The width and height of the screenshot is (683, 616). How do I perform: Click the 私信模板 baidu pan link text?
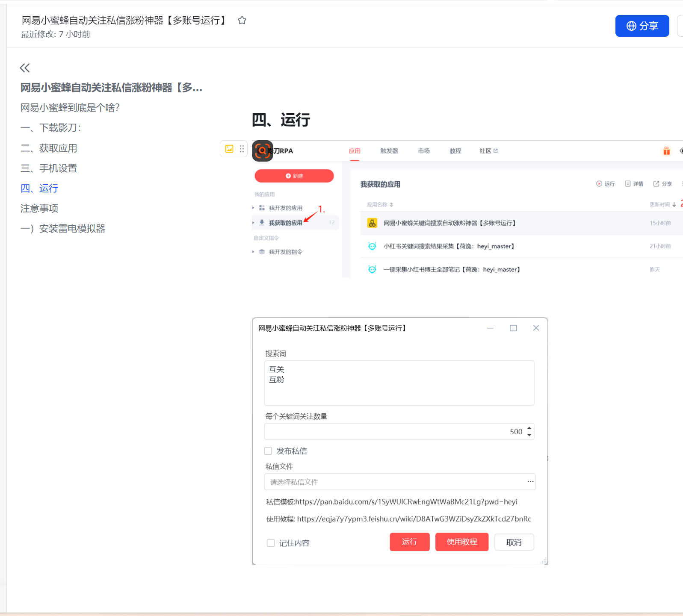tap(392, 502)
